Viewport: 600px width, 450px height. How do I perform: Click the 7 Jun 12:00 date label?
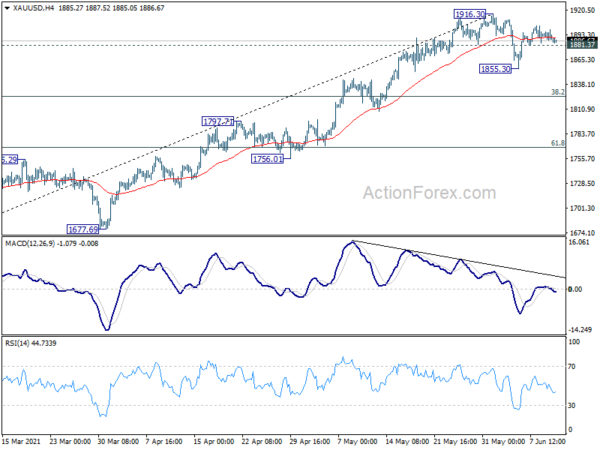[x=547, y=441]
